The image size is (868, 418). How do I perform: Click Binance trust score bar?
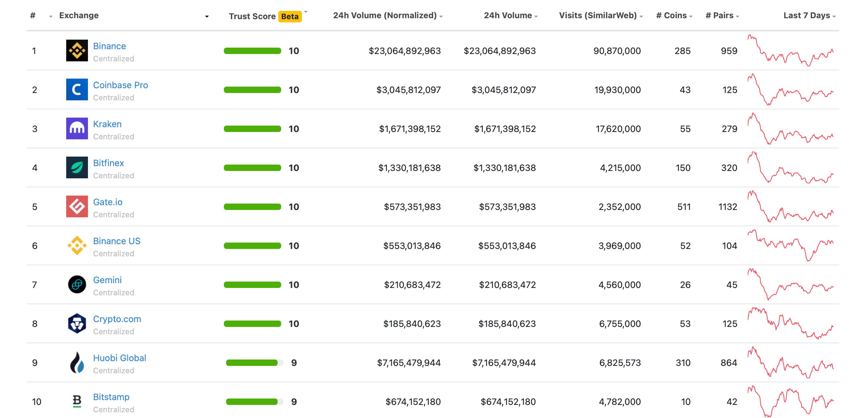252,51
